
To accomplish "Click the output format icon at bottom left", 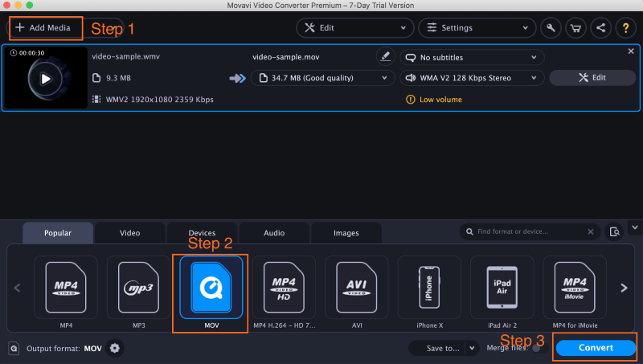I will 14,349.
